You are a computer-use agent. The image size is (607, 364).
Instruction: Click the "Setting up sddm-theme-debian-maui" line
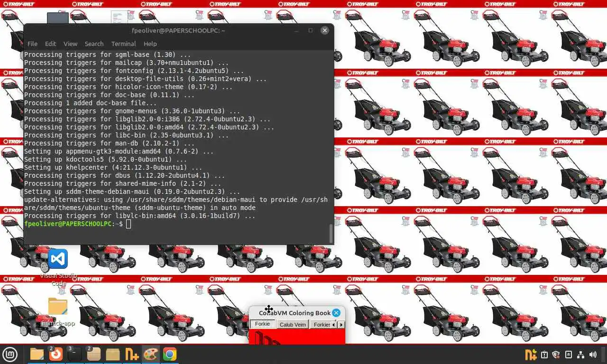(132, 191)
